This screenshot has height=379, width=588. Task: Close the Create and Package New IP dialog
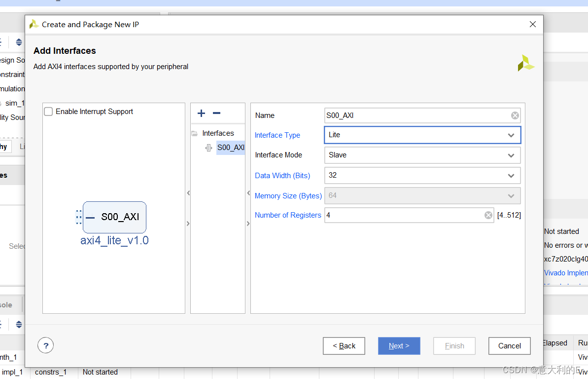(532, 24)
